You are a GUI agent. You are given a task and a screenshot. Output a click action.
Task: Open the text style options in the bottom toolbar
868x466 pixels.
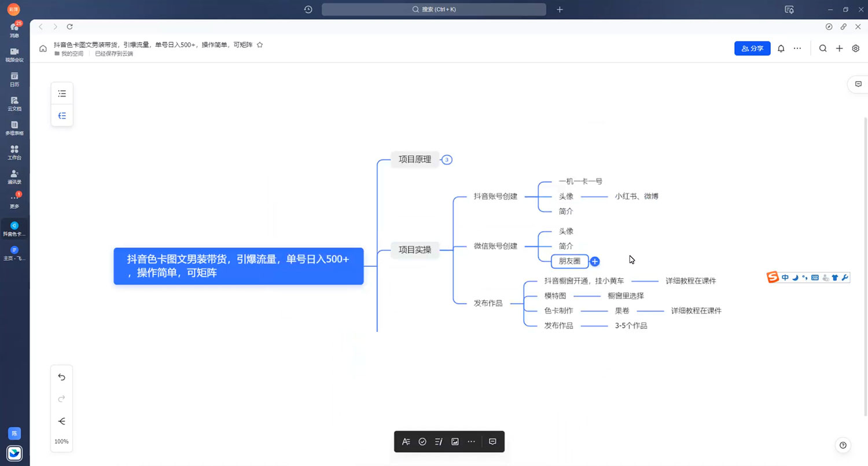pyautogui.click(x=406, y=441)
